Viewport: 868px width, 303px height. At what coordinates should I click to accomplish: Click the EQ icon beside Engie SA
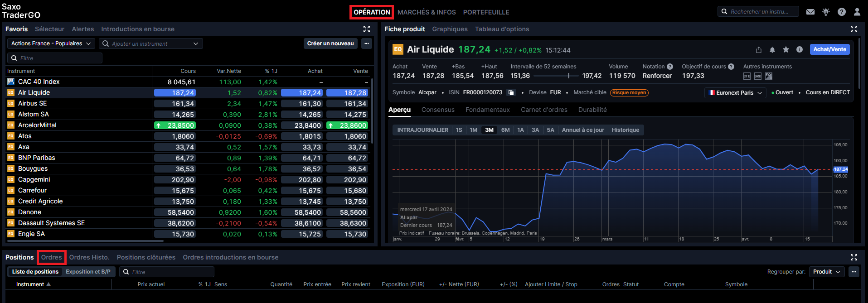[x=11, y=234]
